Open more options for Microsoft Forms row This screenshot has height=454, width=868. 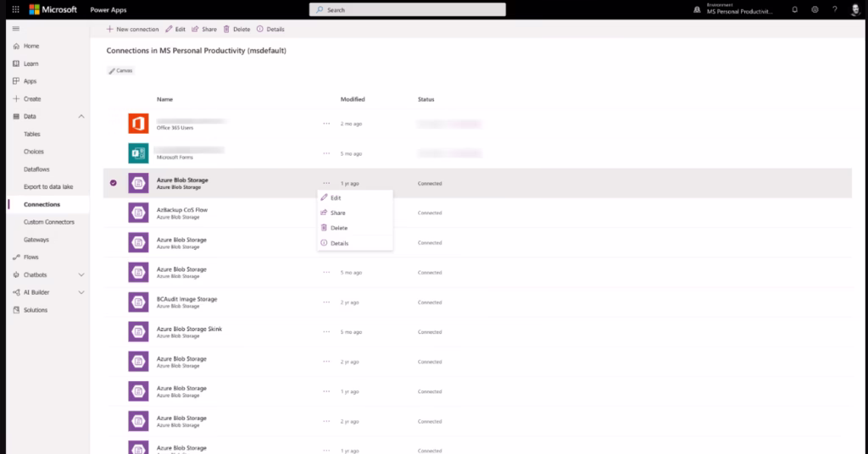click(x=326, y=153)
